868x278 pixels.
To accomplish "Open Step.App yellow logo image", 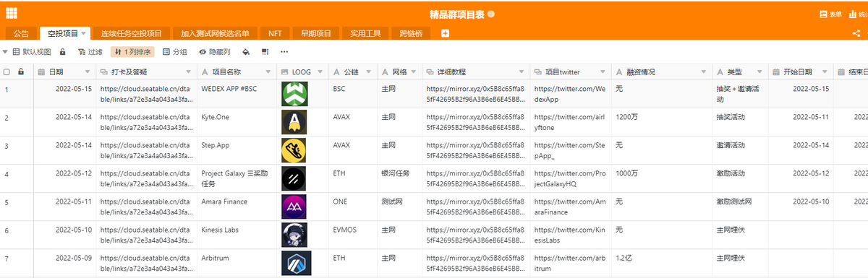I will click(294, 150).
